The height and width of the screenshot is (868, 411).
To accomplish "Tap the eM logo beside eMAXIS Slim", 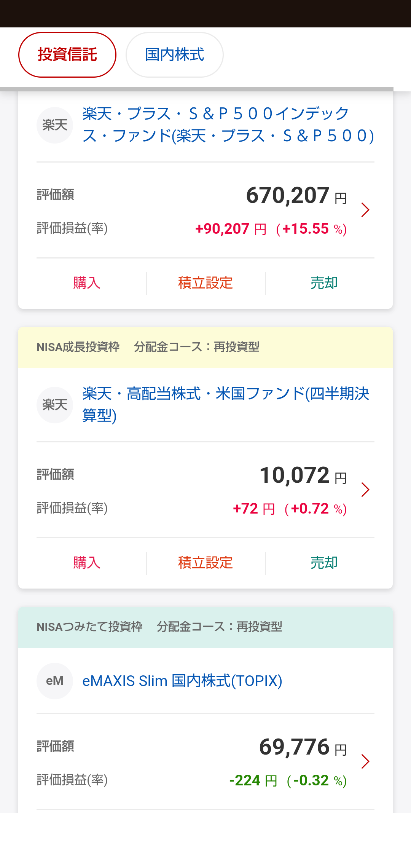I will coord(55,681).
